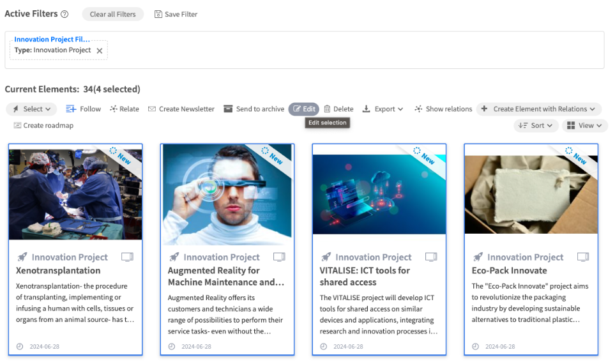615x364 pixels.
Task: Open the Select dropdown
Action: pos(32,109)
